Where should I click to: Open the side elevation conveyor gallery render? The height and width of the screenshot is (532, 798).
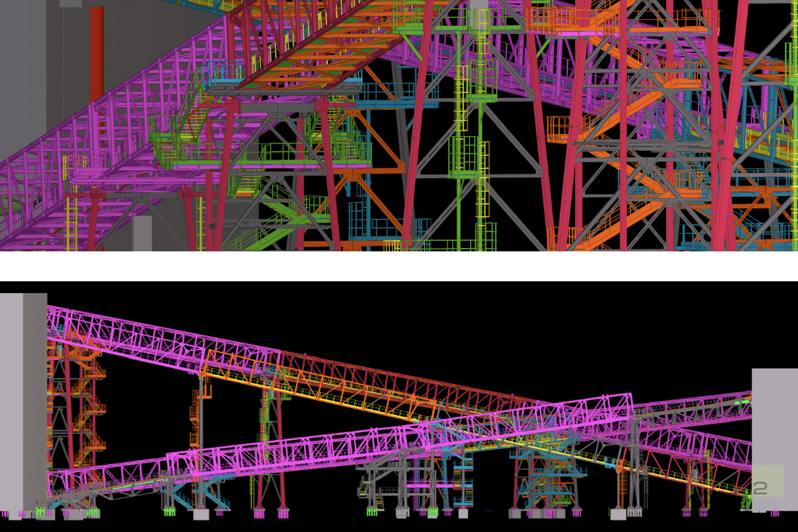(x=399, y=406)
